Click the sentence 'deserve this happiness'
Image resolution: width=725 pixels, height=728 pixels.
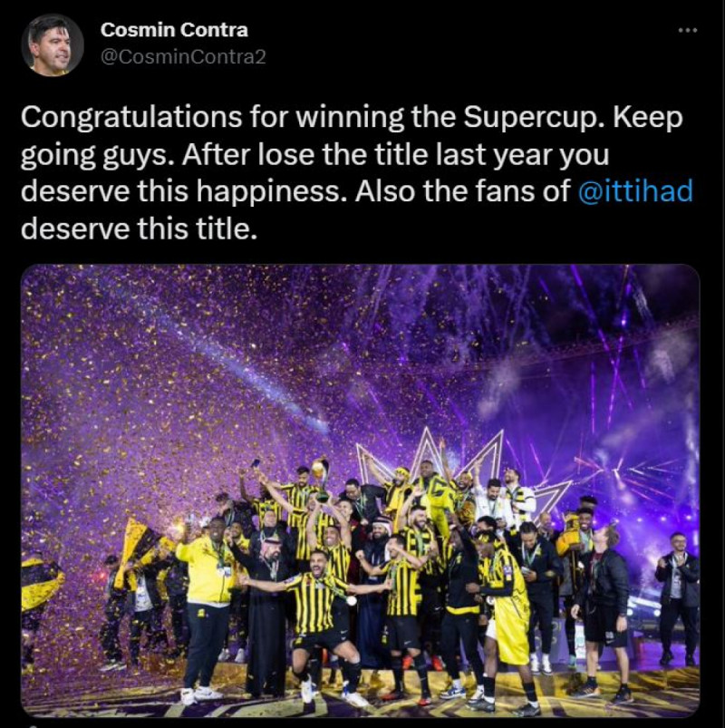point(184,191)
